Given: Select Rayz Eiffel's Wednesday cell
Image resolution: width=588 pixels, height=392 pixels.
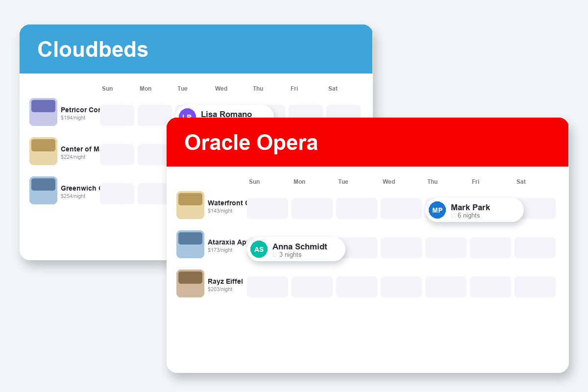Looking at the screenshot, I should pyautogui.click(x=401, y=287).
